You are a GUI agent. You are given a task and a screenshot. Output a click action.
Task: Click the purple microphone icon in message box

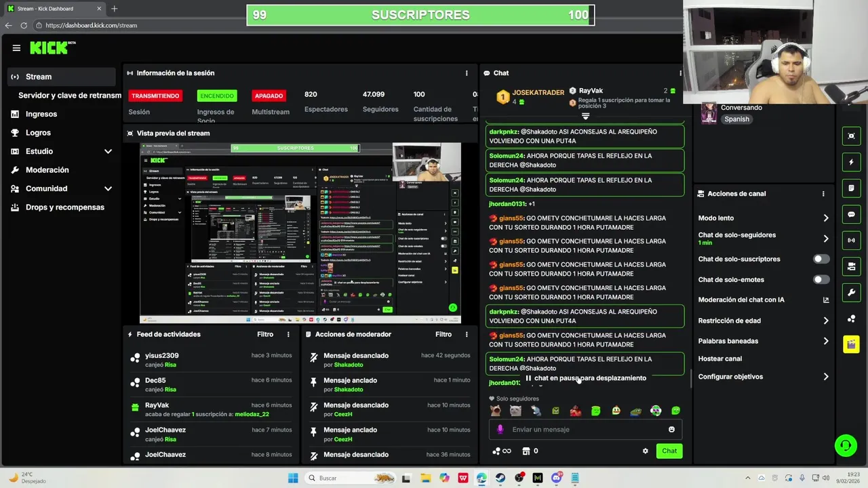click(500, 429)
